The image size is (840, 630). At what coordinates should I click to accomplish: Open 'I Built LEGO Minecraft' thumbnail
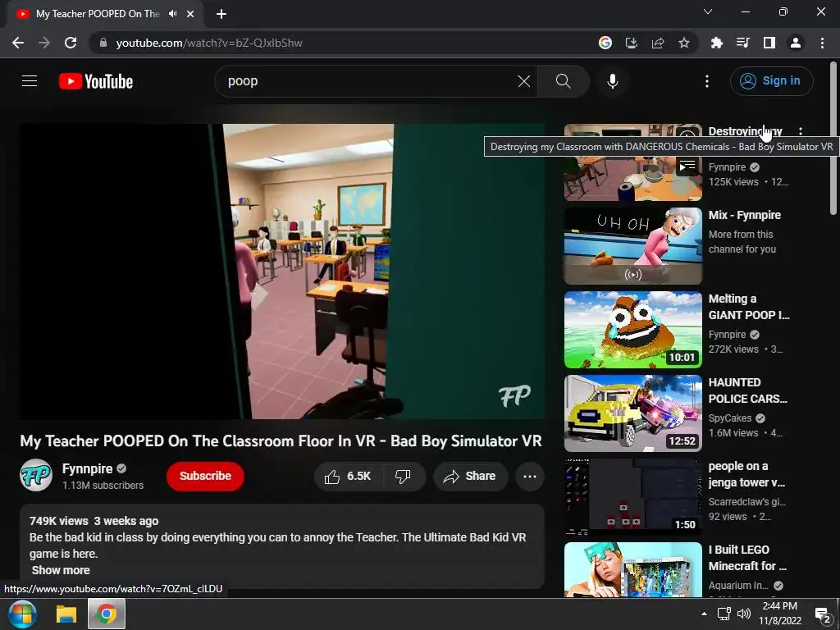632,569
